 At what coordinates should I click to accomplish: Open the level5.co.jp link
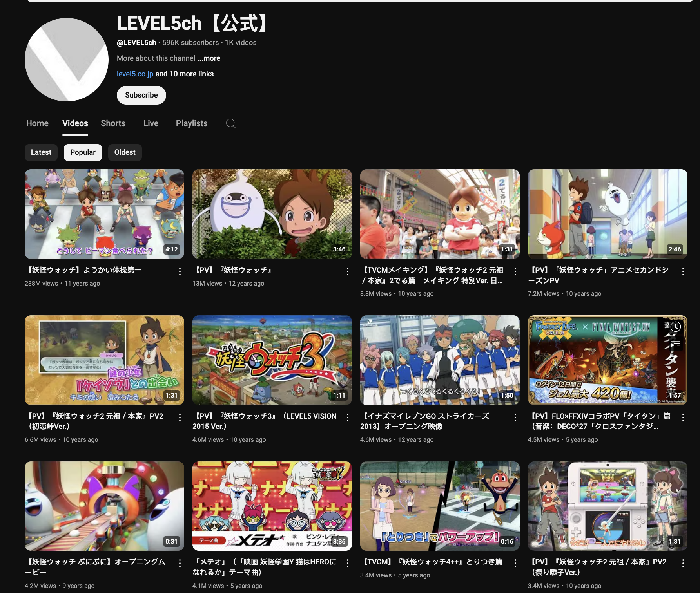[x=135, y=74]
